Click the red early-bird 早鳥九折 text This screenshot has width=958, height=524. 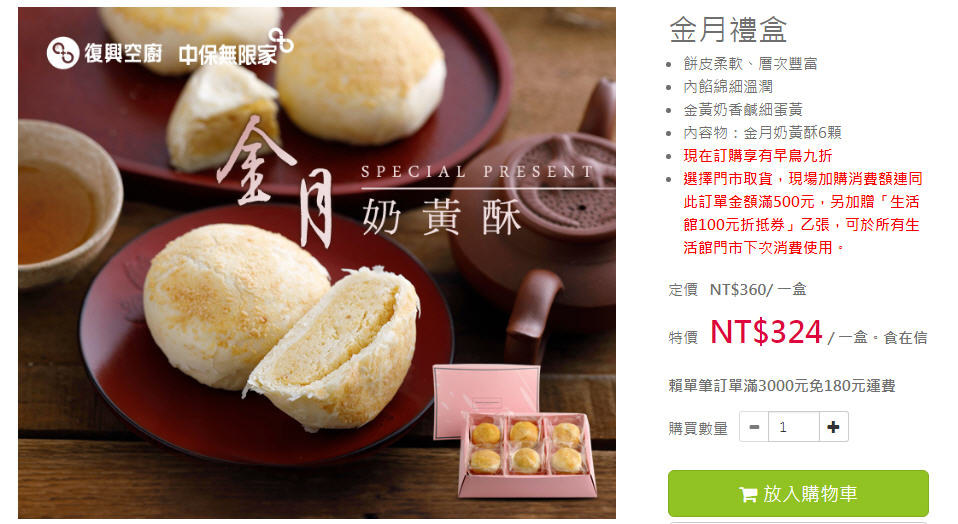point(758,156)
